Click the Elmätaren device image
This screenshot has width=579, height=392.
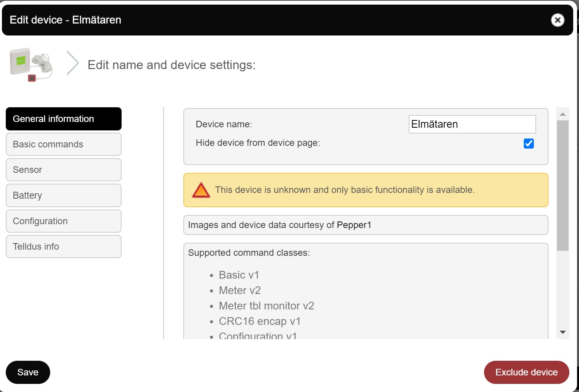click(31, 64)
